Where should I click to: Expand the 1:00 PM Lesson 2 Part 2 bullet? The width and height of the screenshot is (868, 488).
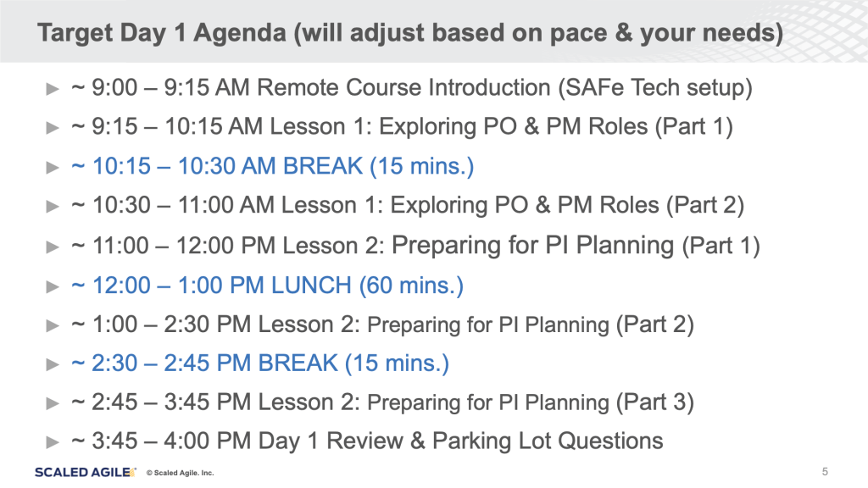pyautogui.click(x=53, y=325)
